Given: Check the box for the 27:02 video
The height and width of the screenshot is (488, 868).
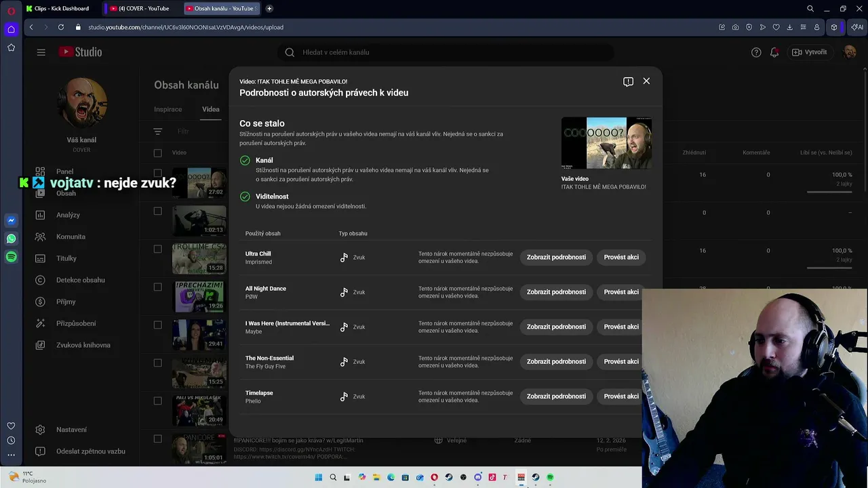Looking at the screenshot, I should pyautogui.click(x=157, y=173).
